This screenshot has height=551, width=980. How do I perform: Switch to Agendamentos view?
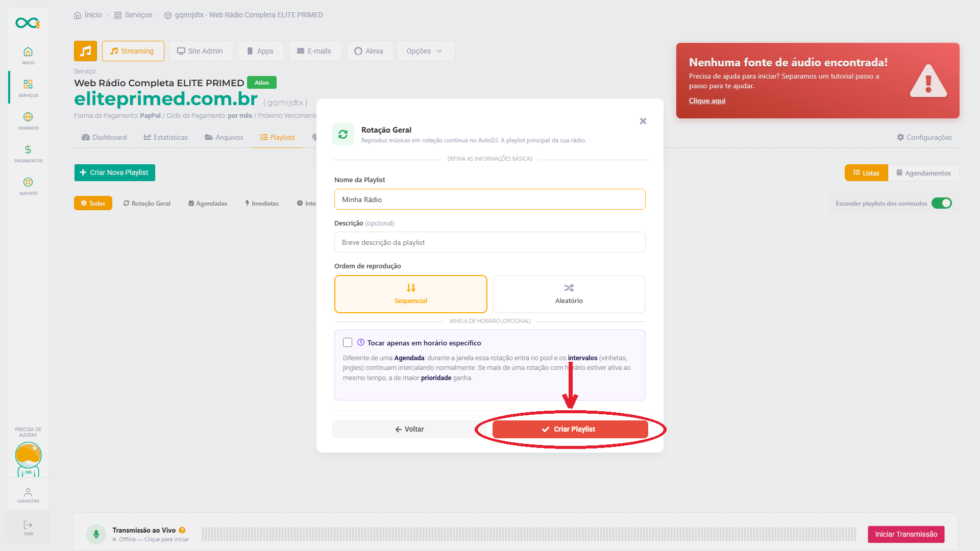[x=924, y=173]
